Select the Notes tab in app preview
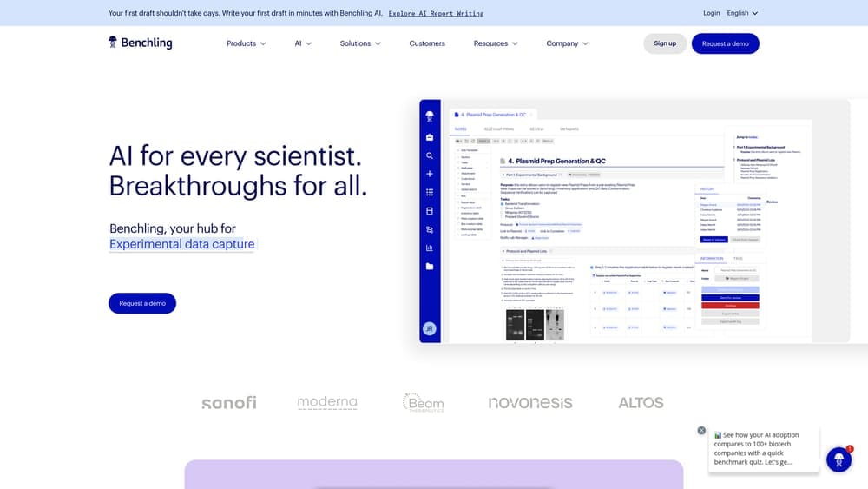 [x=461, y=129]
